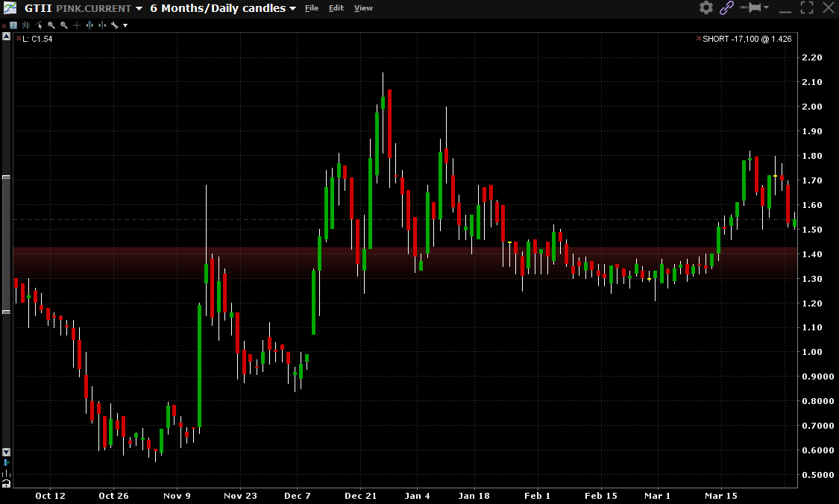This screenshot has height=504, width=839.
Task: Click the Oct 12 date axis label
Action: tap(50, 496)
